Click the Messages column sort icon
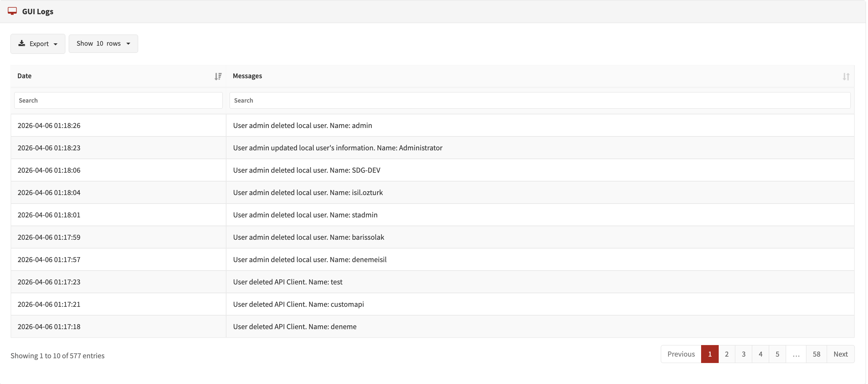This screenshot has height=384, width=868. (846, 77)
